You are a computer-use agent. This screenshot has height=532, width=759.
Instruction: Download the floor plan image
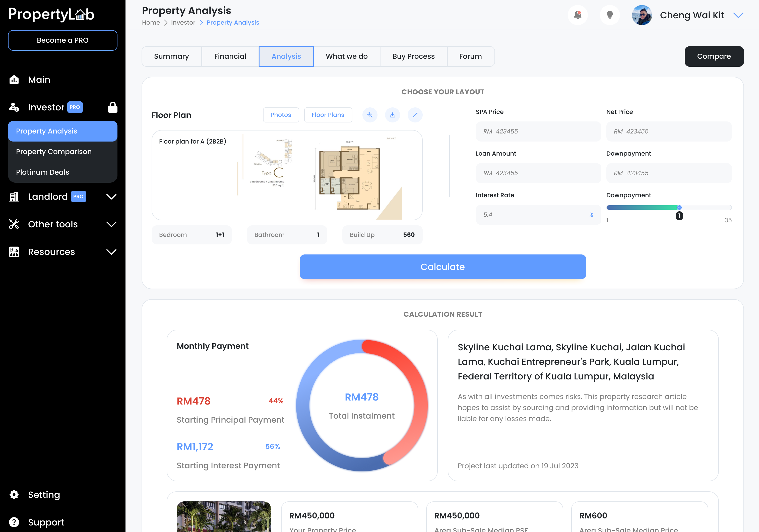(392, 115)
